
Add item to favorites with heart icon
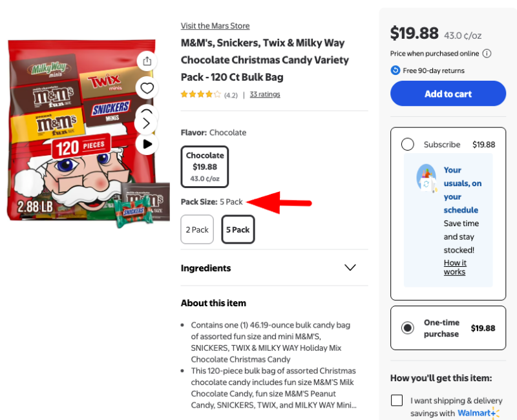(147, 88)
